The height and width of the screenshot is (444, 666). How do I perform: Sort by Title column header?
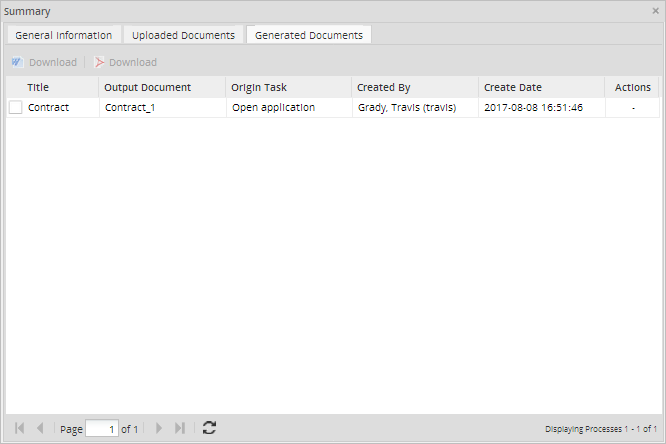[38, 87]
